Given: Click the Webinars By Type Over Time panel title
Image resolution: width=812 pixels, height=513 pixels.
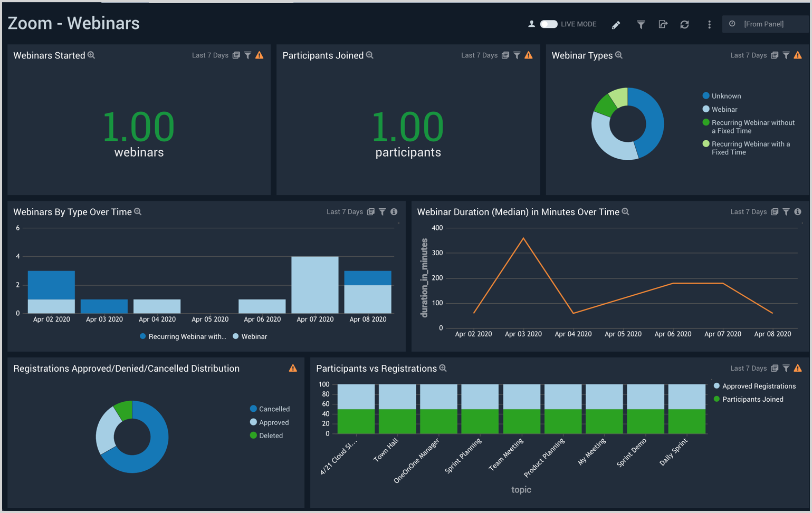Looking at the screenshot, I should pyautogui.click(x=72, y=211).
